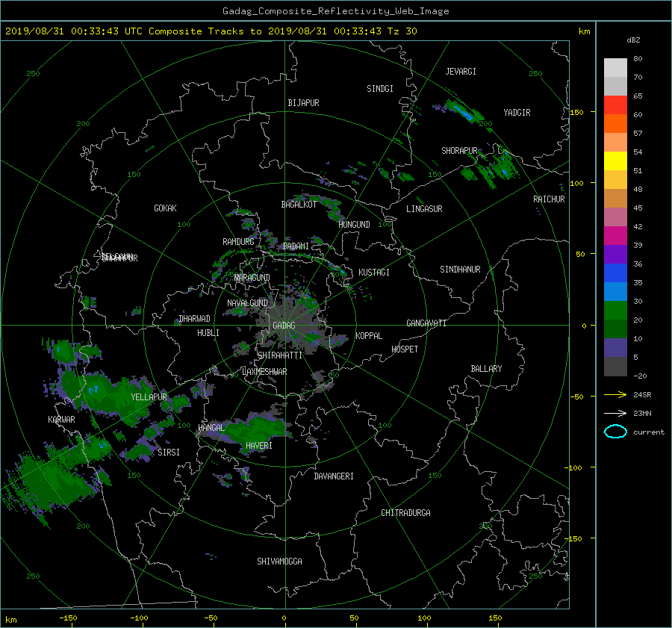Select the red 60 dBZ color swatch
Viewport: 672px width, 628px height.
click(x=615, y=105)
